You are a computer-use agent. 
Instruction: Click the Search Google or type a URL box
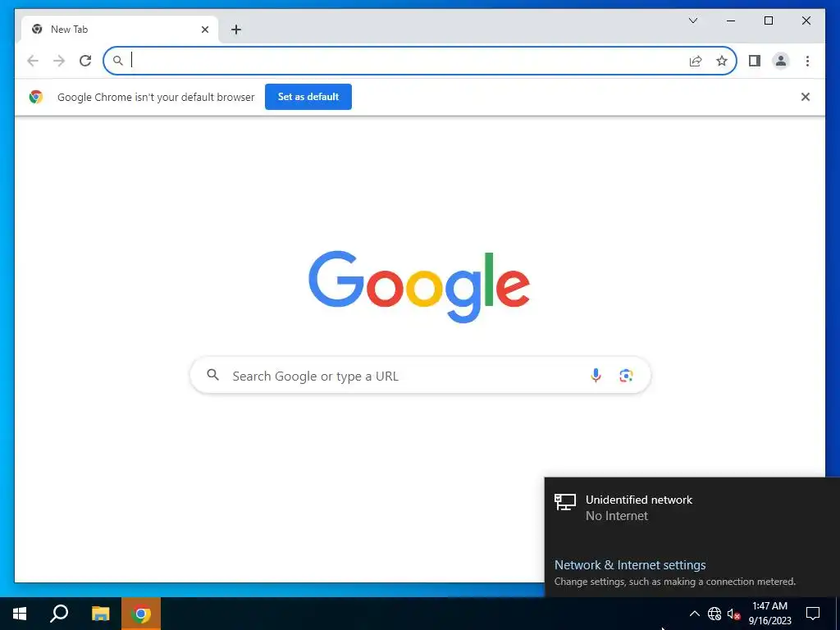click(421, 376)
